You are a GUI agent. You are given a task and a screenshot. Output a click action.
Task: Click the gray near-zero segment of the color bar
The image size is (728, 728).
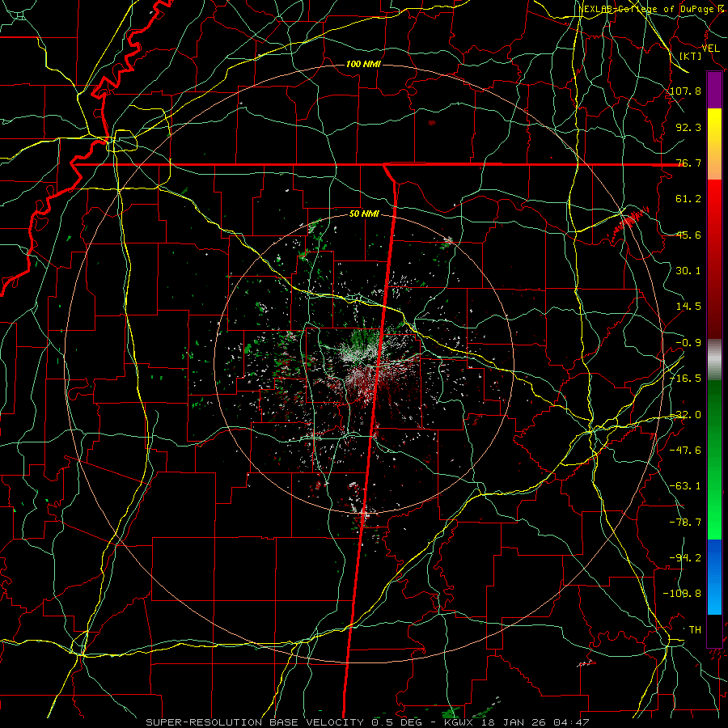pyautogui.click(x=714, y=358)
